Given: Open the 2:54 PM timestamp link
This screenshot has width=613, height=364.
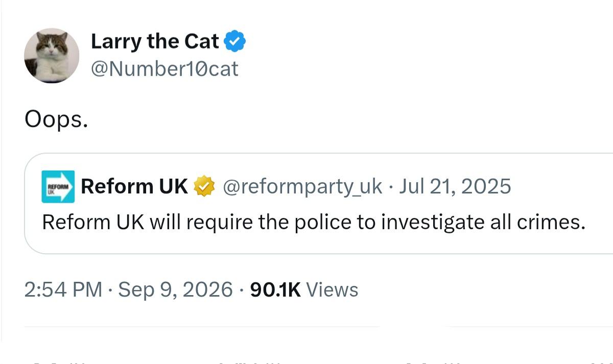Looking at the screenshot, I should 63,289.
